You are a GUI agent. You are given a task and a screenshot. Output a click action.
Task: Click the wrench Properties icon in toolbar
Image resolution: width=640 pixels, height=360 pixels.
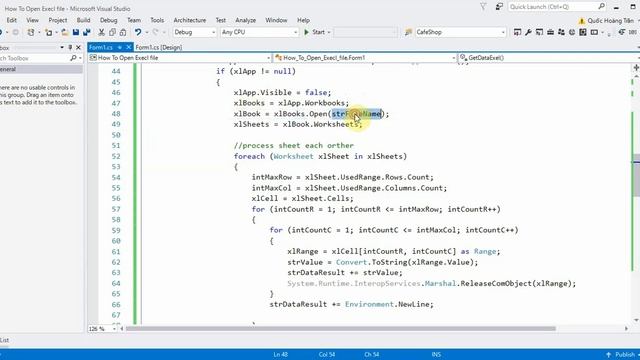click(x=528, y=32)
